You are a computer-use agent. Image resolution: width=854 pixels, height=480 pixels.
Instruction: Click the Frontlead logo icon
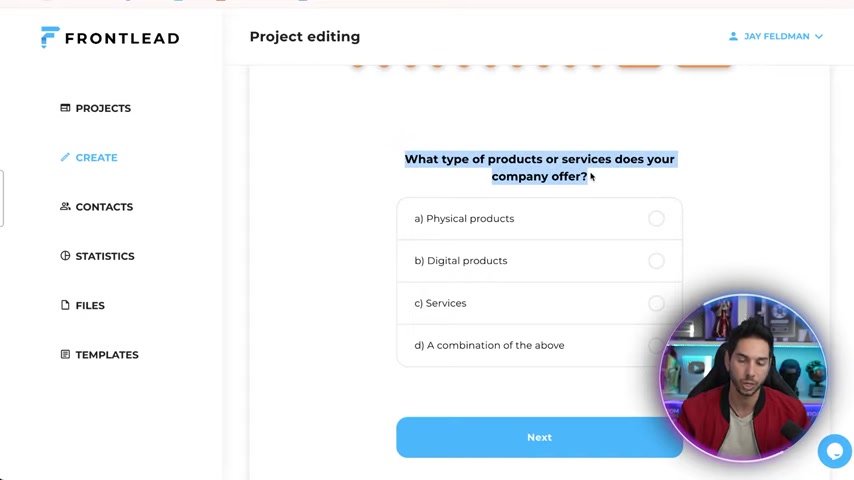pyautogui.click(x=50, y=37)
